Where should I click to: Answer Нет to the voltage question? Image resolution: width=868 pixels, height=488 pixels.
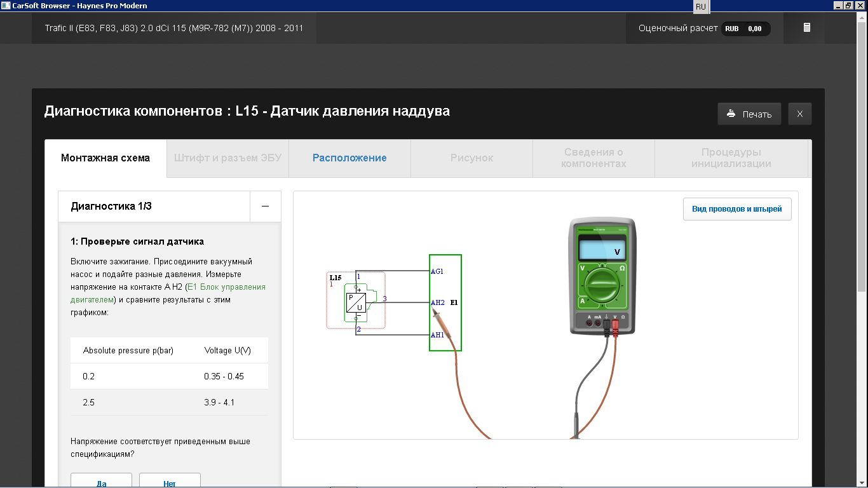pos(170,482)
